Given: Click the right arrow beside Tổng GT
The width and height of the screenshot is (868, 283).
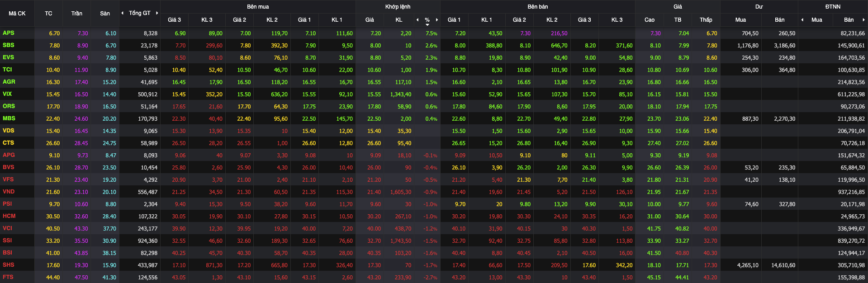Looking at the screenshot, I should coord(157,13).
